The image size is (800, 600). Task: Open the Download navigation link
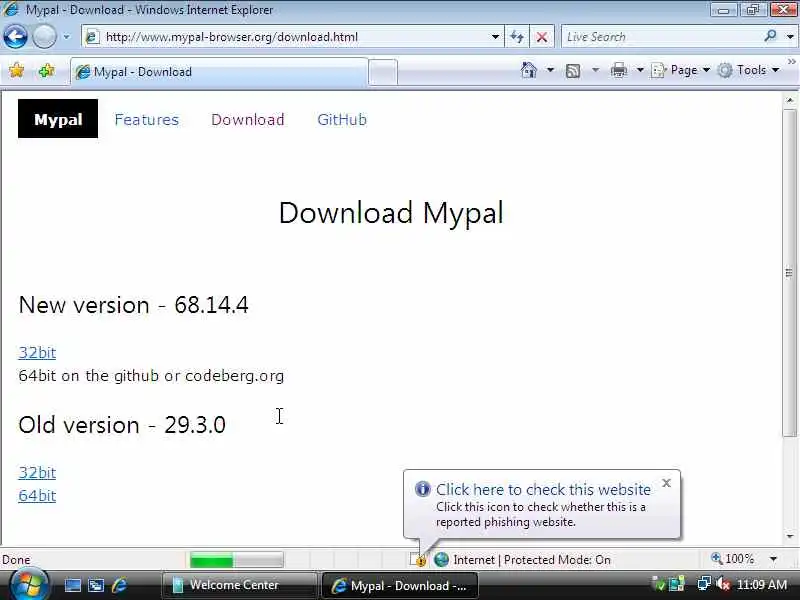pyautogui.click(x=247, y=119)
